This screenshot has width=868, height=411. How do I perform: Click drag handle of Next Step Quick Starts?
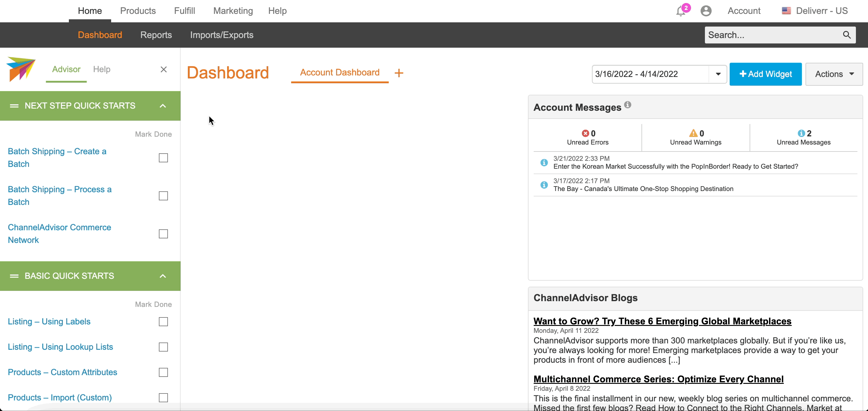[x=14, y=106]
